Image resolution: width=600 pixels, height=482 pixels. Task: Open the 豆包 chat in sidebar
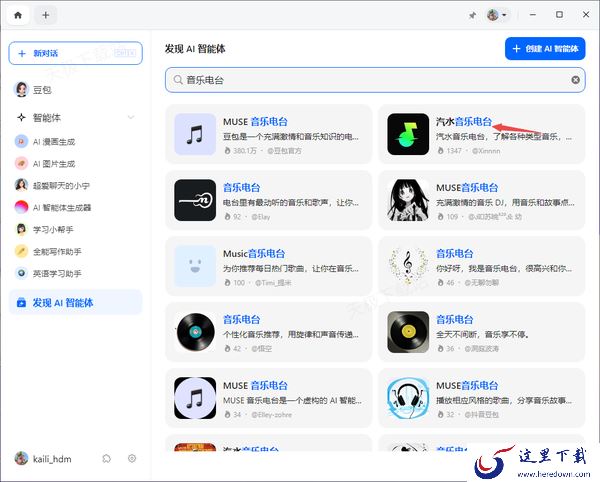pyautogui.click(x=75, y=90)
